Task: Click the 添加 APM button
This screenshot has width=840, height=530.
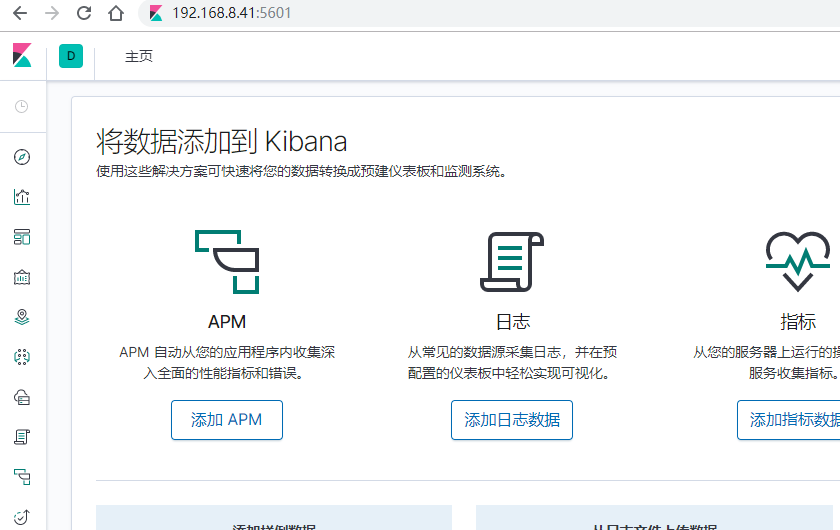Action: 227,420
